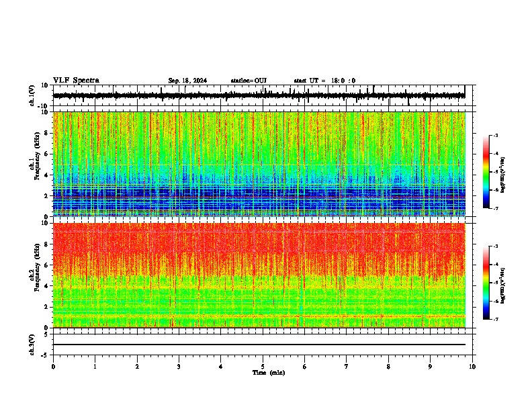Click time axis tick label "6"
This screenshot has width=532, height=411.
(x=305, y=367)
